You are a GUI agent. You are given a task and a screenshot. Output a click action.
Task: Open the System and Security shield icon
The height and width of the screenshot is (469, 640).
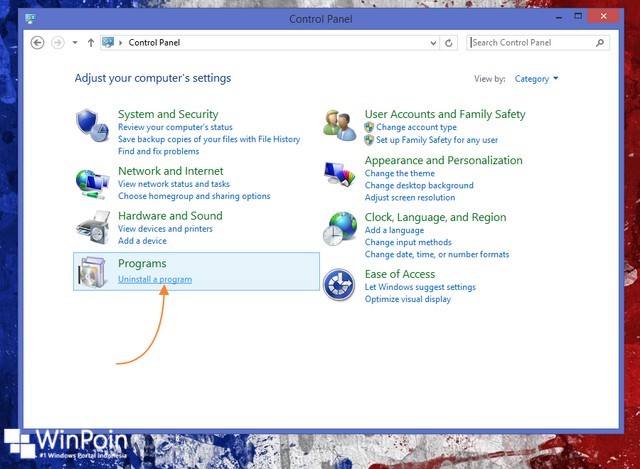(x=93, y=125)
